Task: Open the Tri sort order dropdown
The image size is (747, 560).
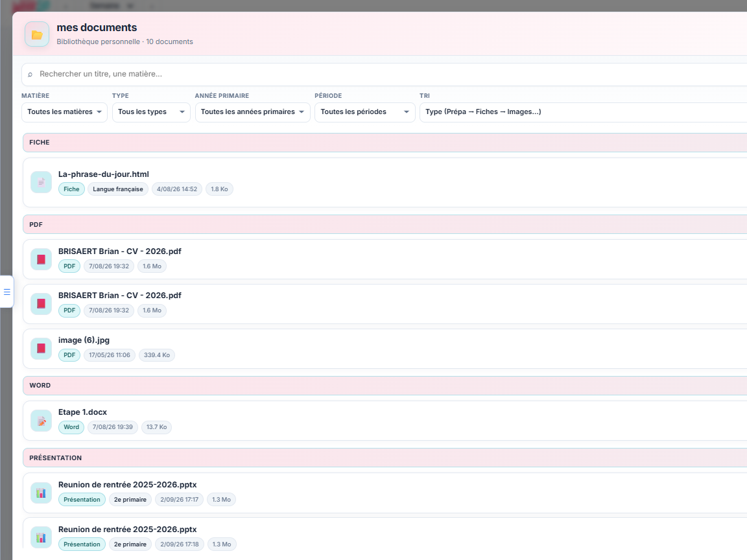Action: (x=583, y=112)
